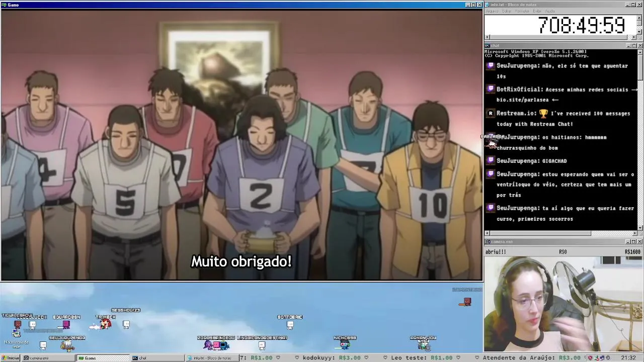644x362 pixels.
Task: Click the EDUARDOBN pink avatar sprite
Action: [x=66, y=324]
